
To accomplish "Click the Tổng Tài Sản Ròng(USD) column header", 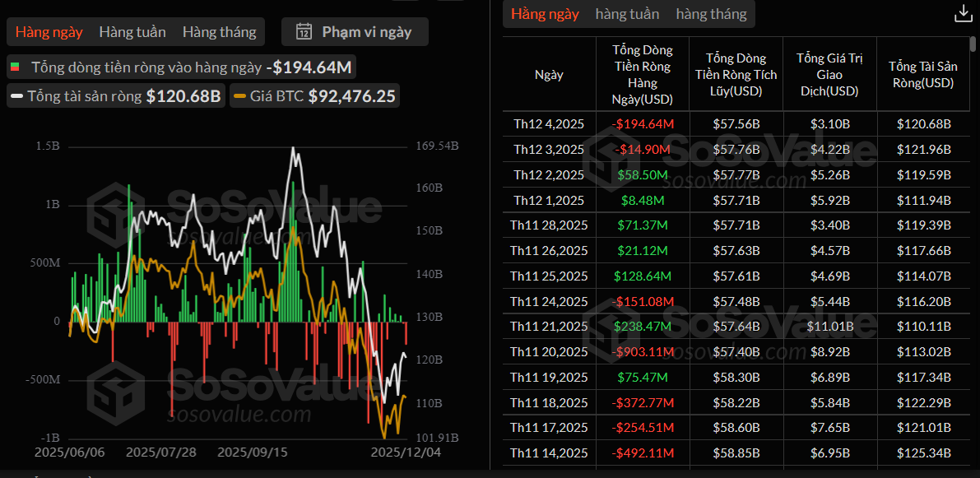I will tap(922, 74).
